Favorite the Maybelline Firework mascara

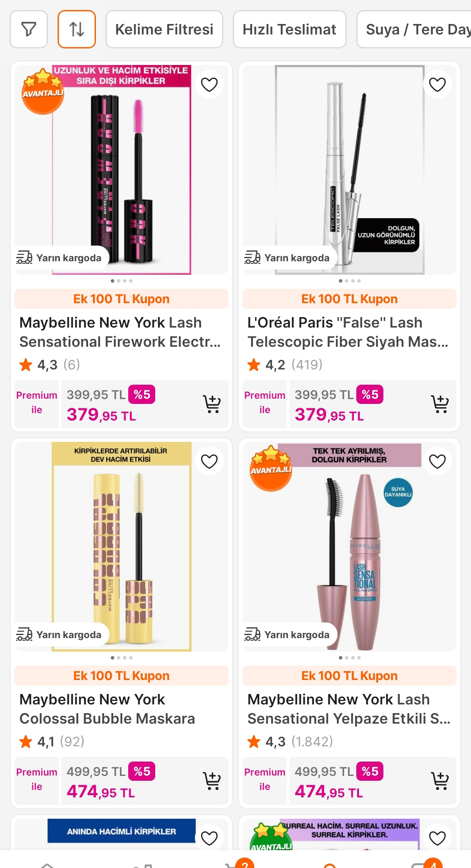pos(209,84)
